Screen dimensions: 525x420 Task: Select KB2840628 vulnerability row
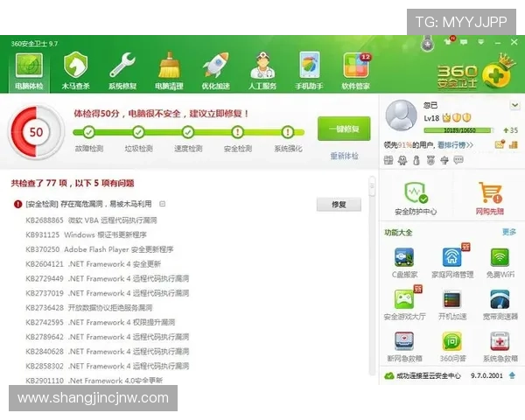pyautogui.click(x=107, y=352)
